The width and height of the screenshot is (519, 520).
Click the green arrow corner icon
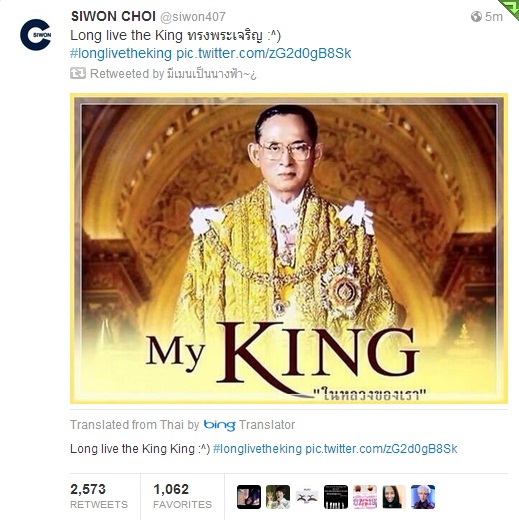coord(510,8)
